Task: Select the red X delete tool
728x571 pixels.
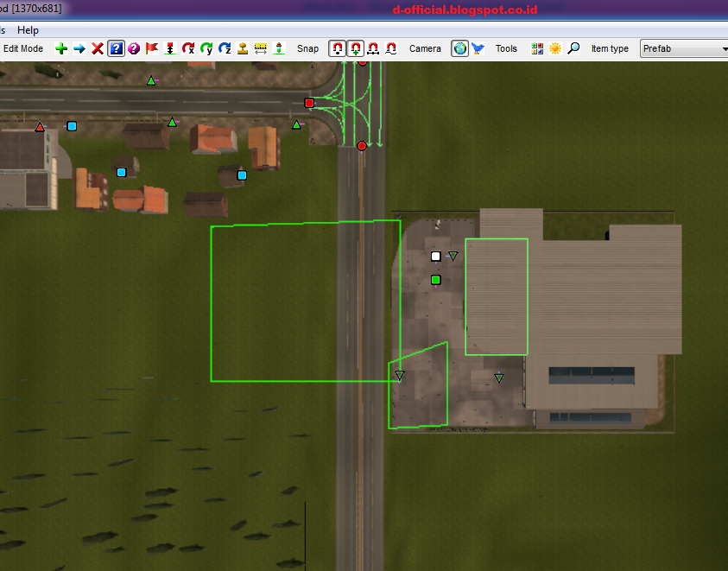Action: (98, 48)
